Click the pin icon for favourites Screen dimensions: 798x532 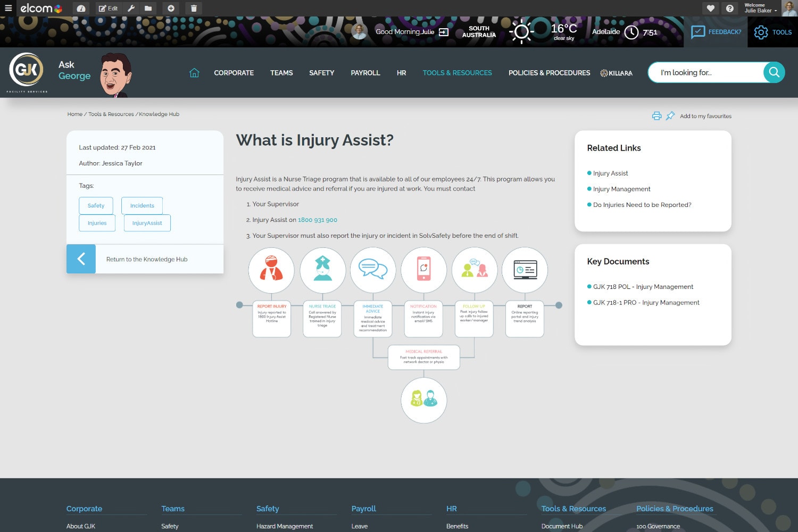pyautogui.click(x=670, y=116)
